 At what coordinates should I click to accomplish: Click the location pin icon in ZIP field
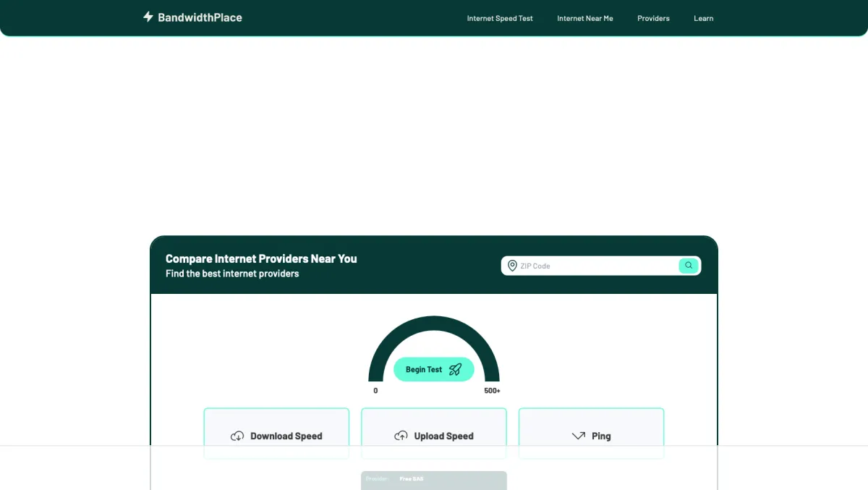coord(512,266)
